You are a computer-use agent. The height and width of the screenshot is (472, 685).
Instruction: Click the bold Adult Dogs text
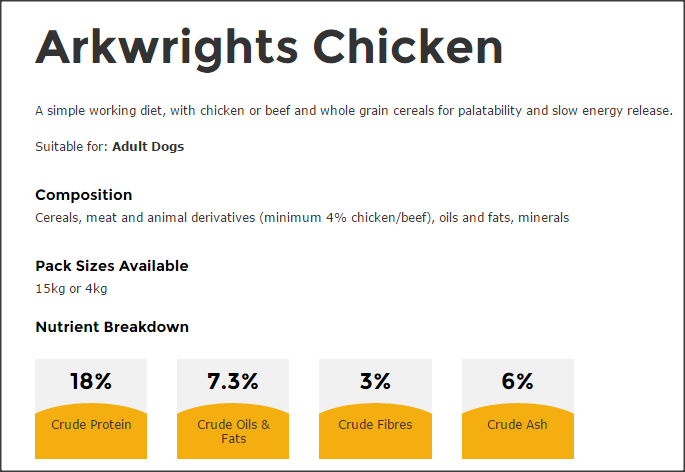click(148, 147)
